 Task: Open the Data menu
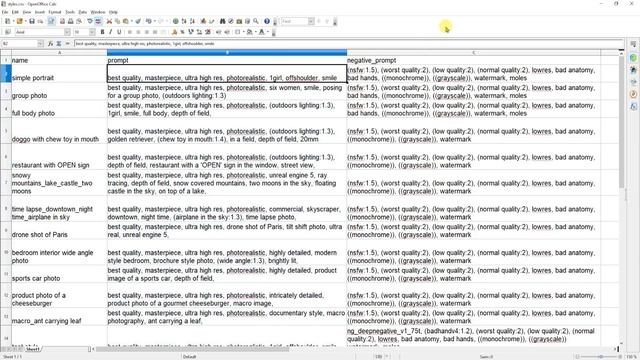click(x=82, y=12)
